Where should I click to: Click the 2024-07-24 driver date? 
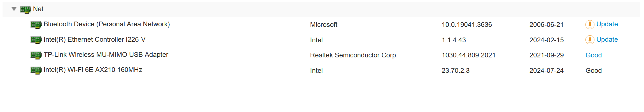click(x=546, y=71)
